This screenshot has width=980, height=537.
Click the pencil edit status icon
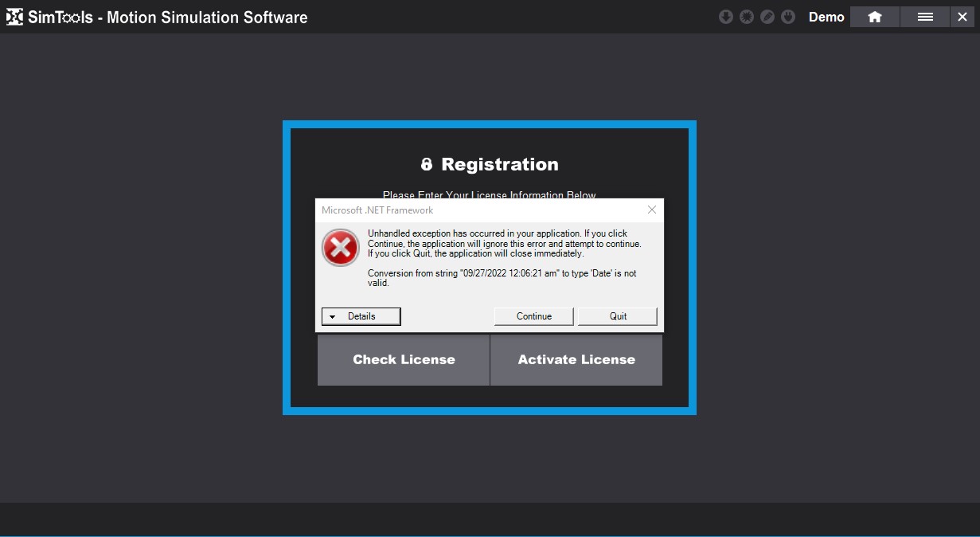point(767,17)
